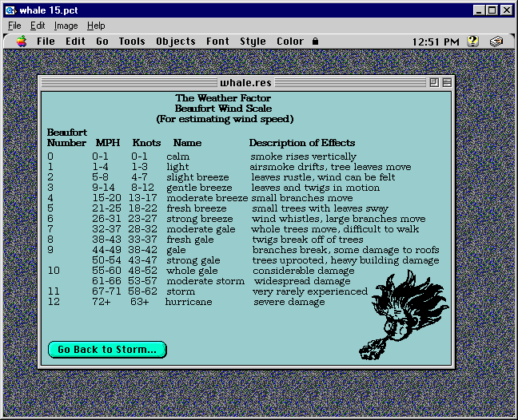Open the Style menu
The image size is (518, 420).
tap(253, 42)
